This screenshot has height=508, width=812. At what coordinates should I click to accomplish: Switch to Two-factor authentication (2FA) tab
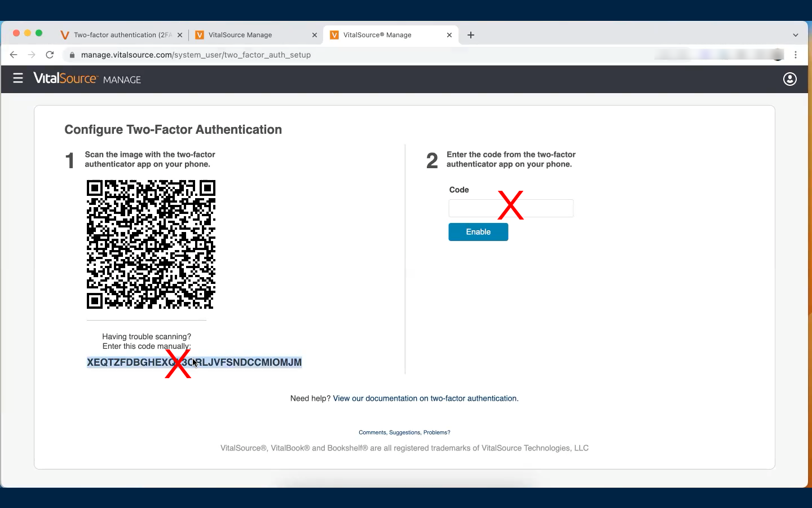pyautogui.click(x=121, y=35)
